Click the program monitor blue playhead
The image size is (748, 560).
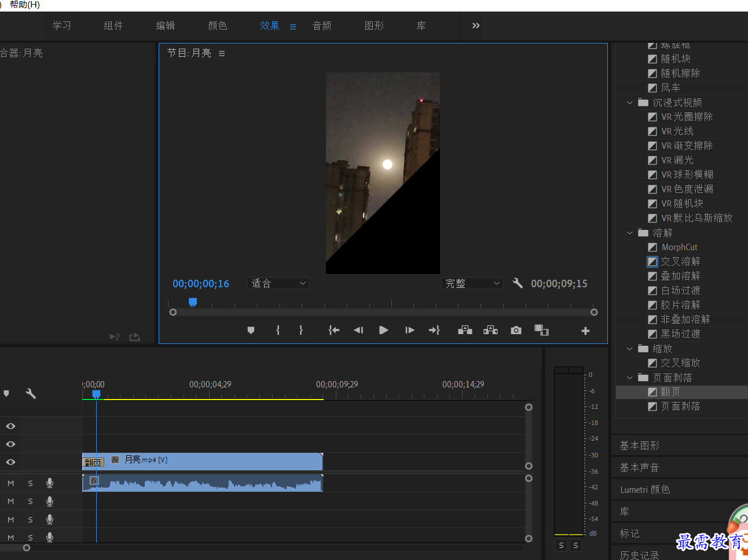point(193,302)
